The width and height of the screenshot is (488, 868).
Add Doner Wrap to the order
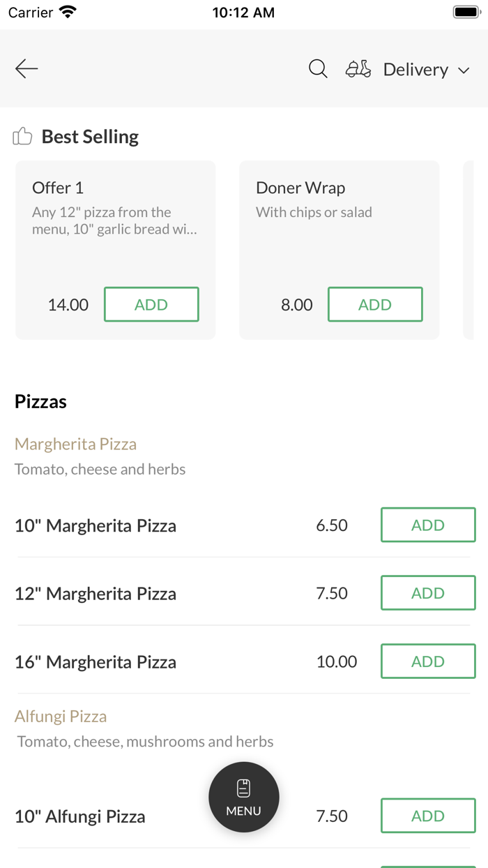click(375, 304)
